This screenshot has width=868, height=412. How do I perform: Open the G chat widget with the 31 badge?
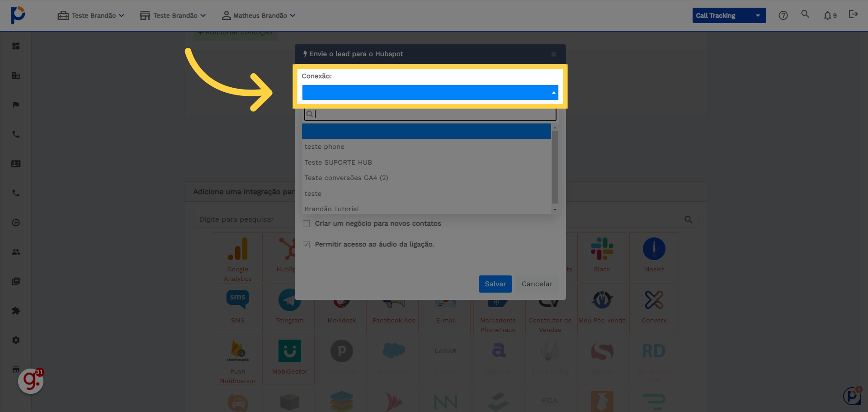click(x=31, y=381)
